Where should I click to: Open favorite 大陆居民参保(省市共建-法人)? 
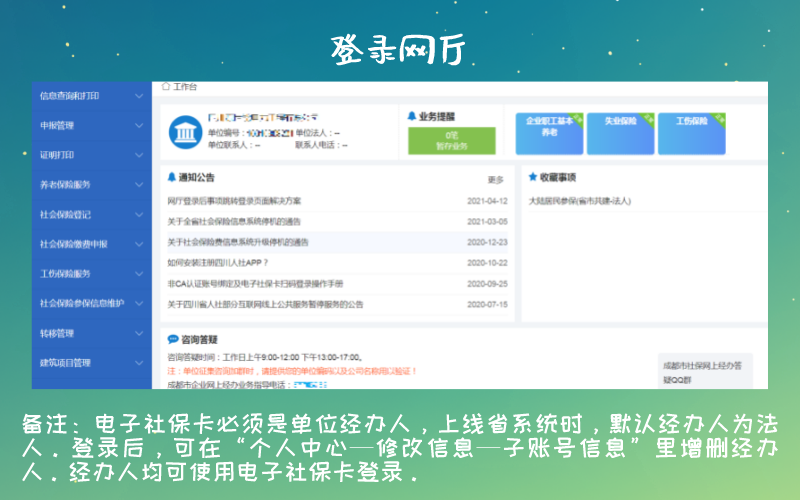(580, 201)
